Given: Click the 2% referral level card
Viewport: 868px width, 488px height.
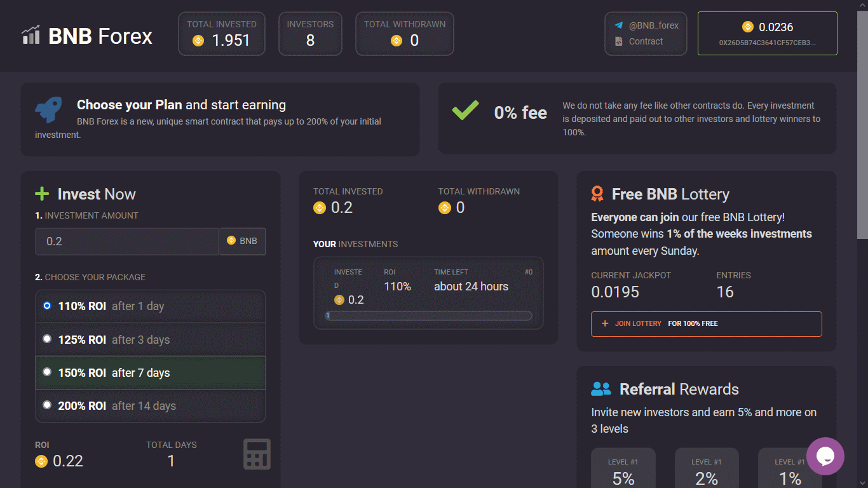Looking at the screenshot, I should [707, 469].
